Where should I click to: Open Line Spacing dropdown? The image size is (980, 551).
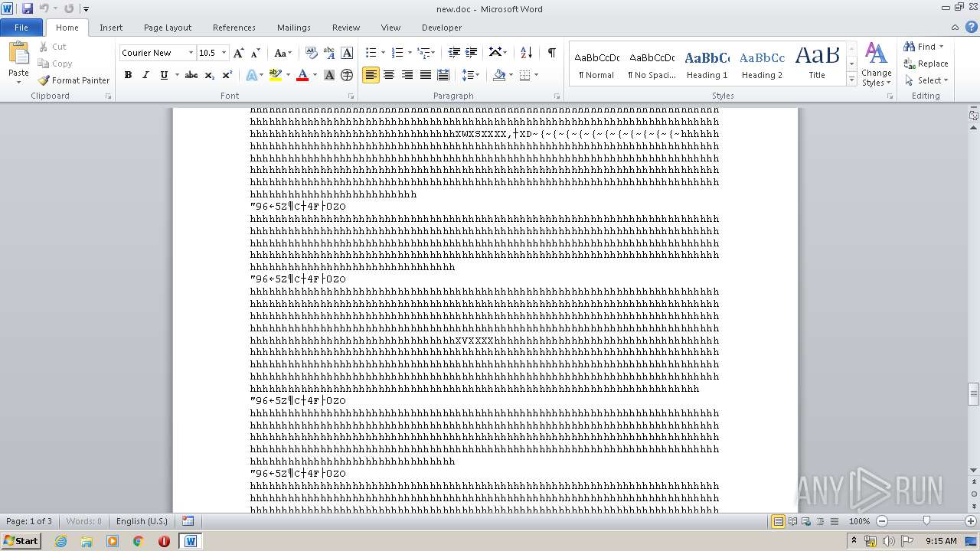[x=471, y=75]
